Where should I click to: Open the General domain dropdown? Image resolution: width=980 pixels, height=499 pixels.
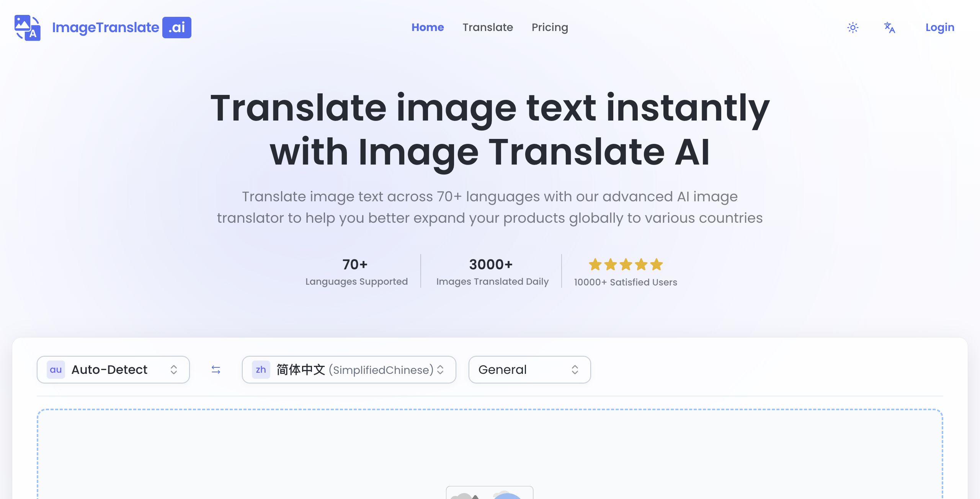[x=529, y=370]
